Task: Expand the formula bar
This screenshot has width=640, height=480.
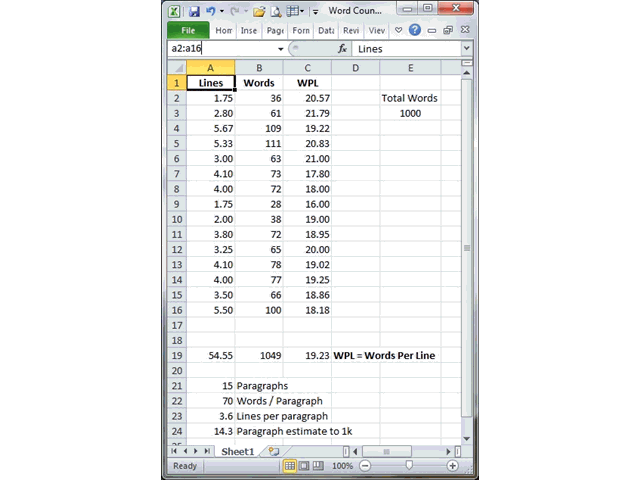Action: (x=466, y=48)
